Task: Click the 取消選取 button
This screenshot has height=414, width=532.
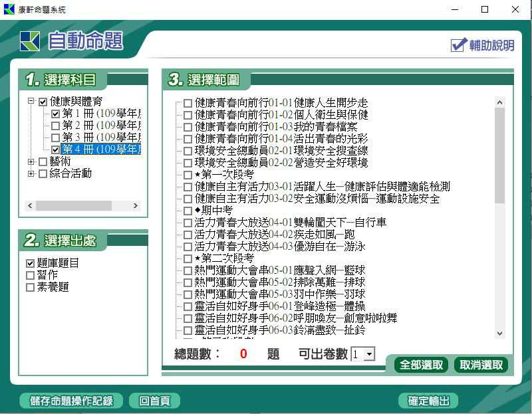Action: 481,365
